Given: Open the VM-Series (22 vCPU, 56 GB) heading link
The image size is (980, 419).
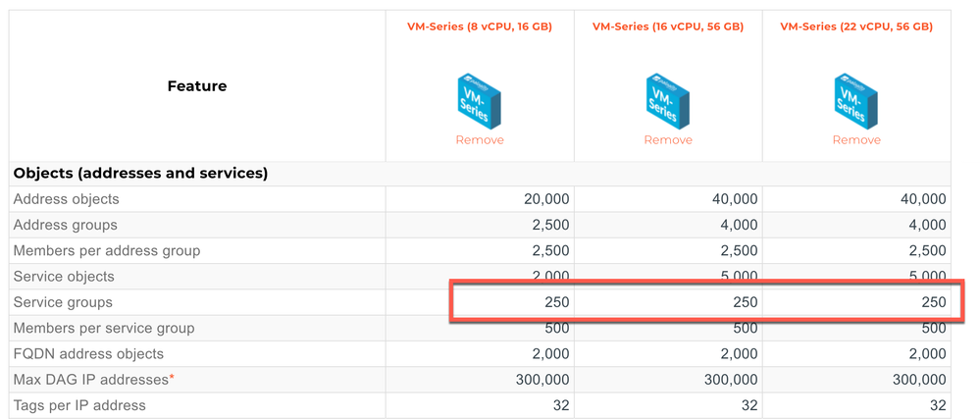Looking at the screenshot, I should coord(856,27).
